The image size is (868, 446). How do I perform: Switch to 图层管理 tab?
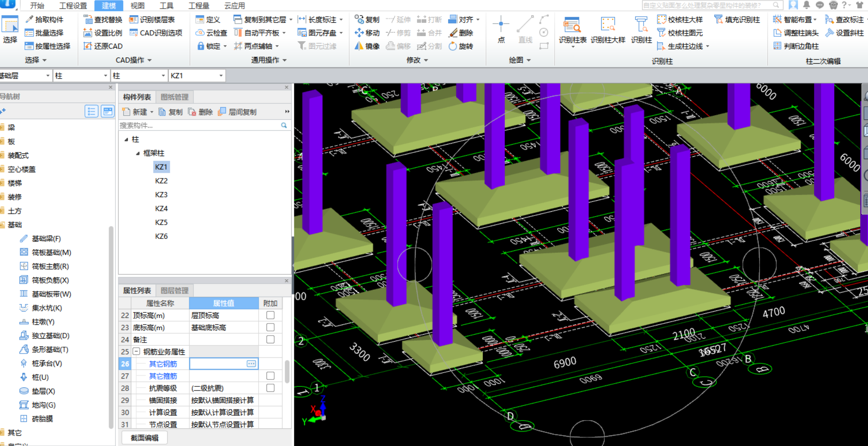tap(175, 291)
